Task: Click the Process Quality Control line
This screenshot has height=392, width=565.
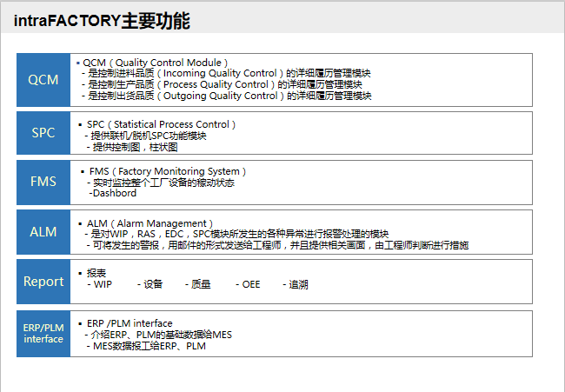Action: [x=222, y=84]
